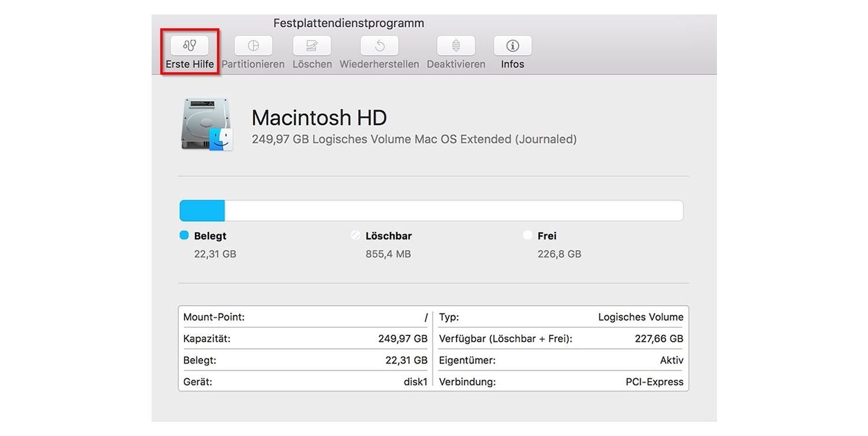
Task: Select the Löschen toolbar button
Action: [312, 46]
